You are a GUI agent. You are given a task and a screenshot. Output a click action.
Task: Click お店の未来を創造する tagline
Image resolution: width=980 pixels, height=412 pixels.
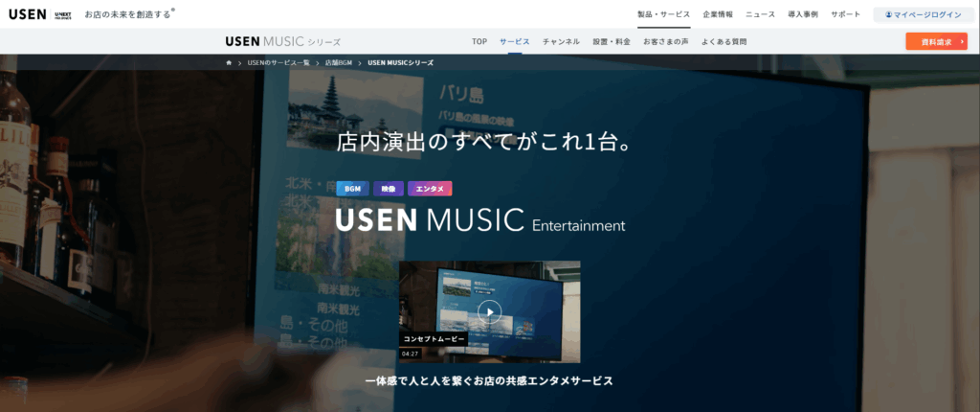(x=127, y=14)
